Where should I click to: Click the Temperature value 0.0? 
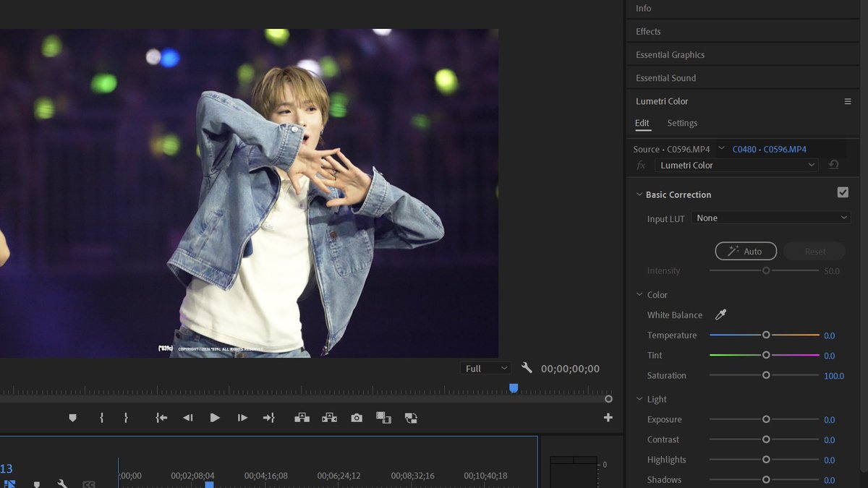click(829, 335)
